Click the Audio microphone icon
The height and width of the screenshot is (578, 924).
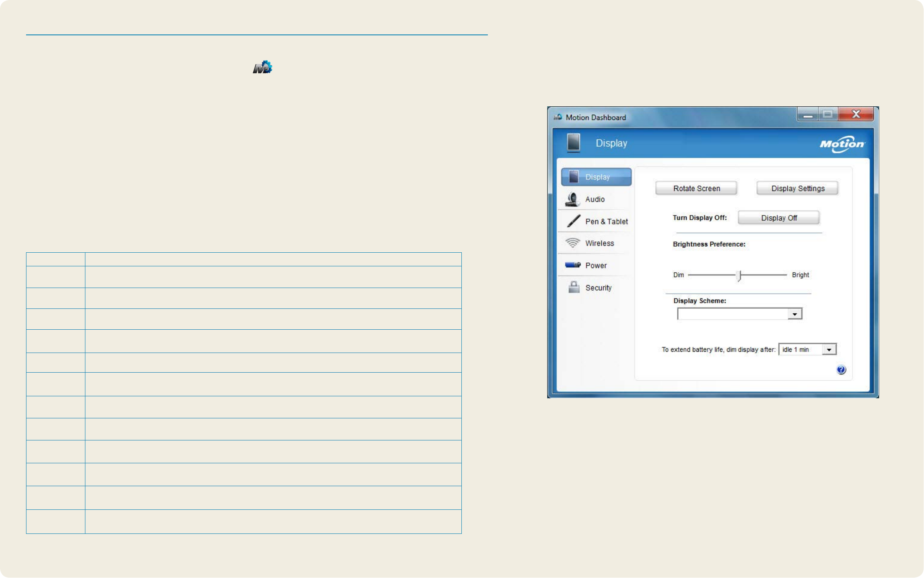tap(573, 199)
